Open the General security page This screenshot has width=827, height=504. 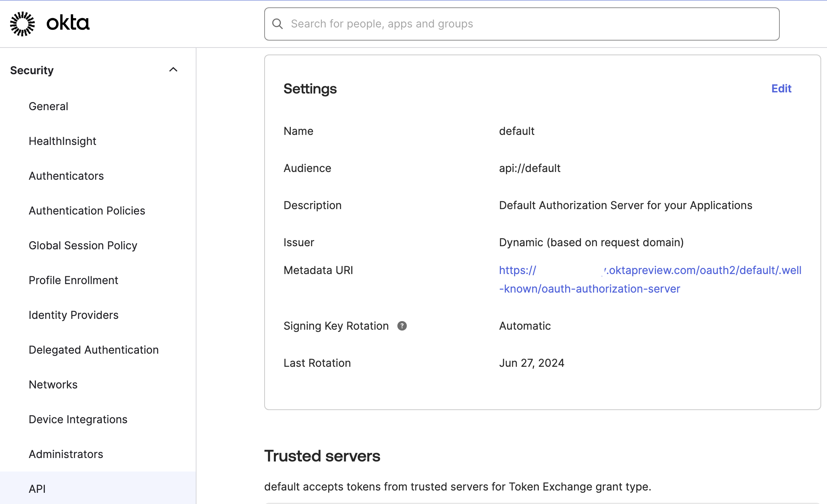pyautogui.click(x=48, y=106)
